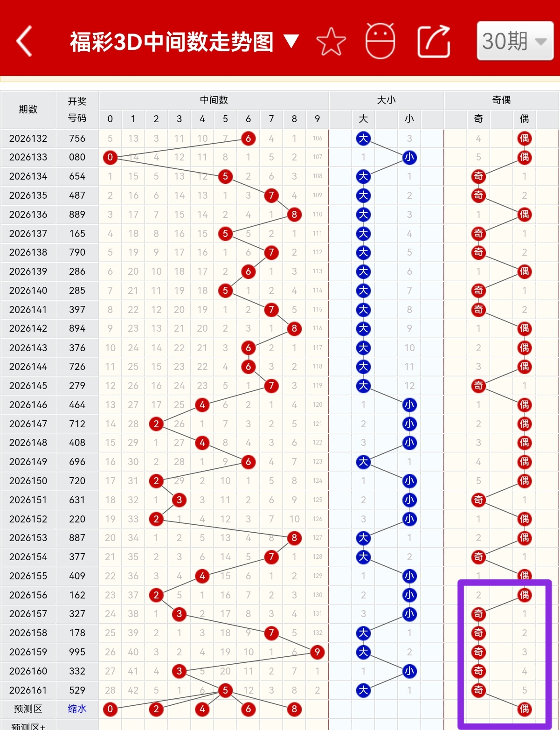Tap the share icon
This screenshot has width=560, height=730.
click(434, 41)
